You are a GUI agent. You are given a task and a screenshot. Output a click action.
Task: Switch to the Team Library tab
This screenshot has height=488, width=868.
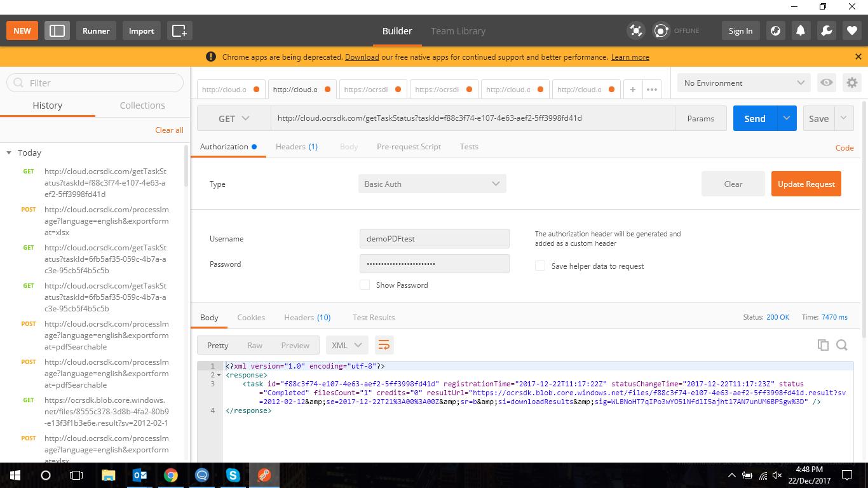(x=458, y=30)
